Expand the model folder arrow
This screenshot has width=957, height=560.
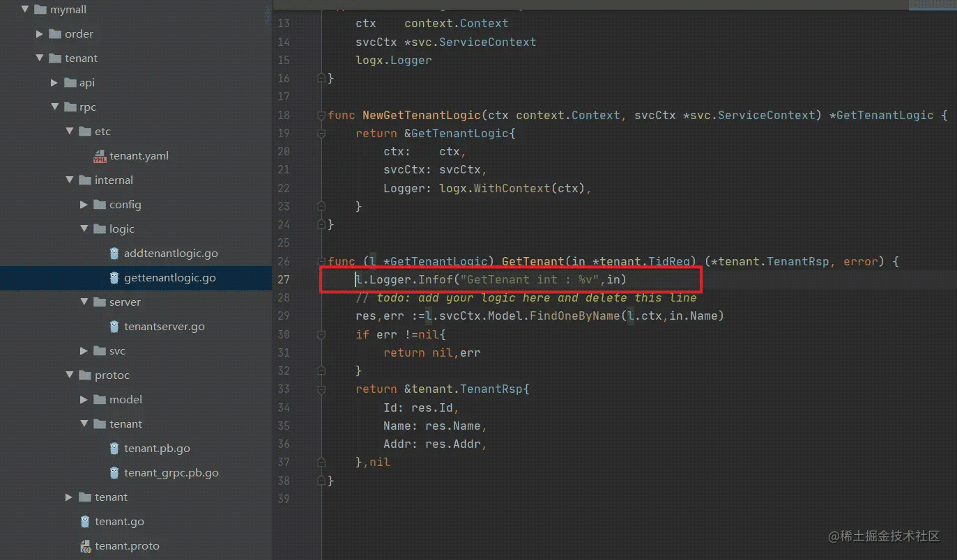coord(84,400)
